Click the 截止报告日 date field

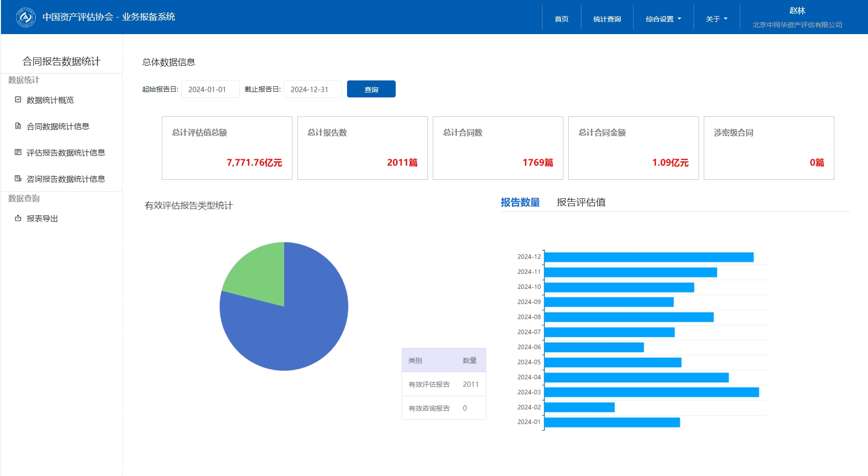[312, 90]
